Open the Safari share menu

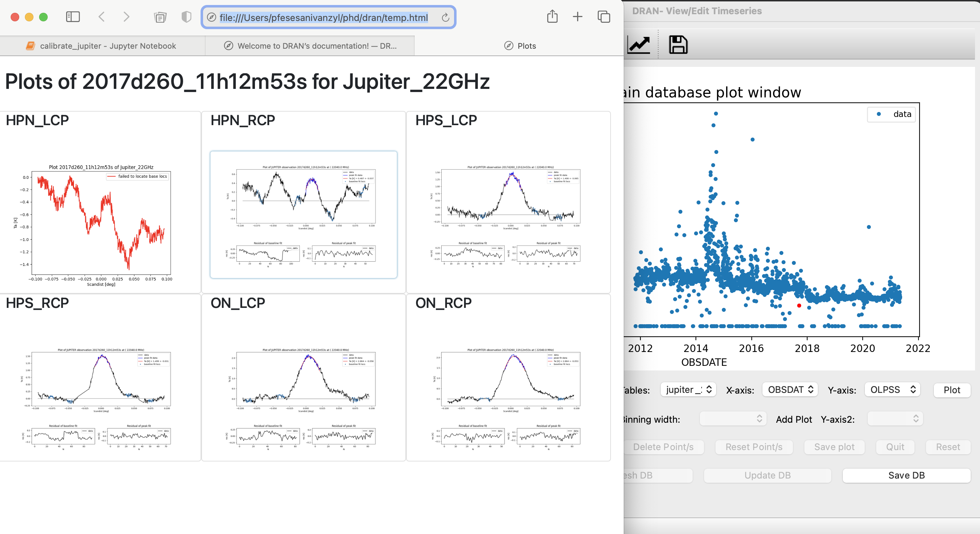click(x=552, y=16)
